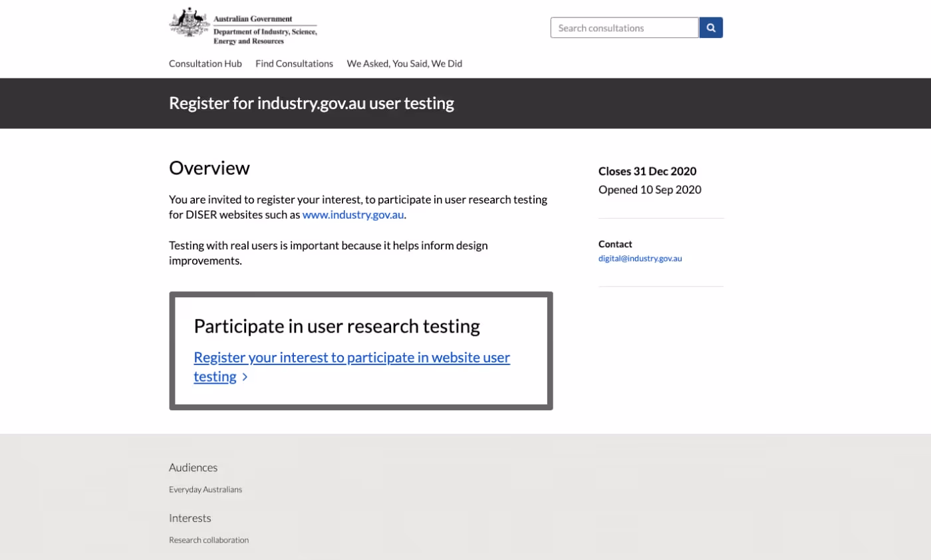The width and height of the screenshot is (931, 560).
Task: Click the chevron arrow after the register link
Action: [x=245, y=377]
